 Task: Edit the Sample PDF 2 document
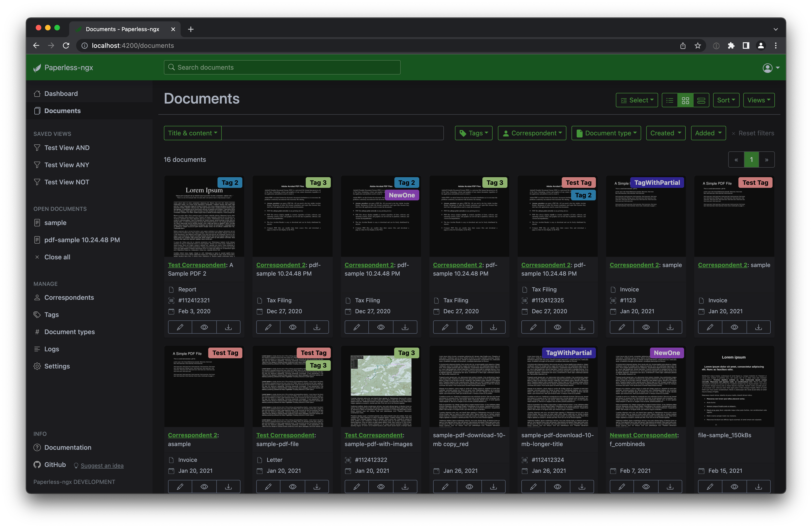coord(180,327)
